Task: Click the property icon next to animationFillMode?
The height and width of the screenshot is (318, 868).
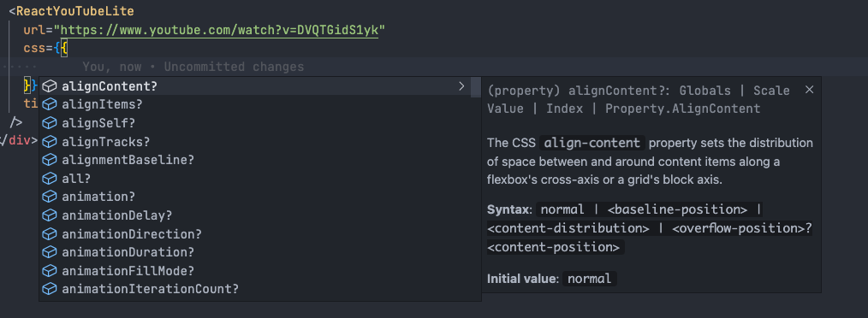Action: [50, 271]
